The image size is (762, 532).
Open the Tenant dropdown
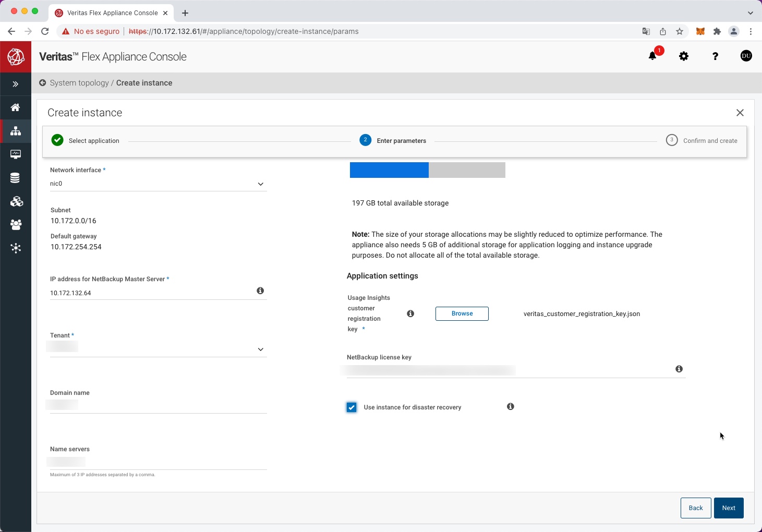(x=158, y=349)
